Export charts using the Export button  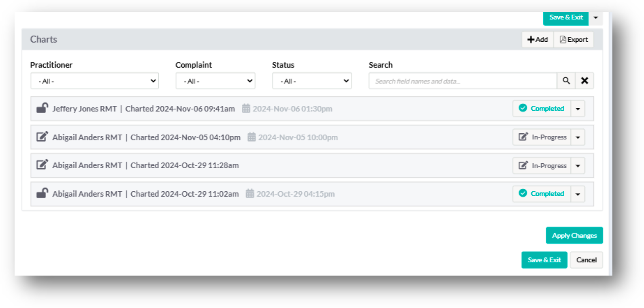coord(574,40)
